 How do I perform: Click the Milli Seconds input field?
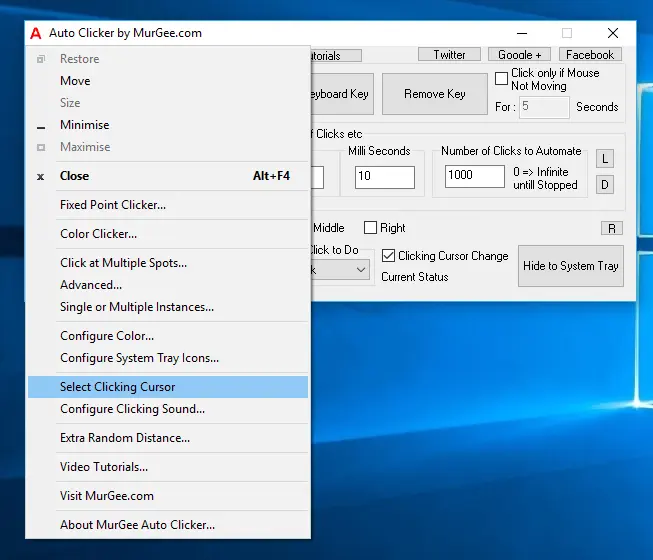[384, 177]
